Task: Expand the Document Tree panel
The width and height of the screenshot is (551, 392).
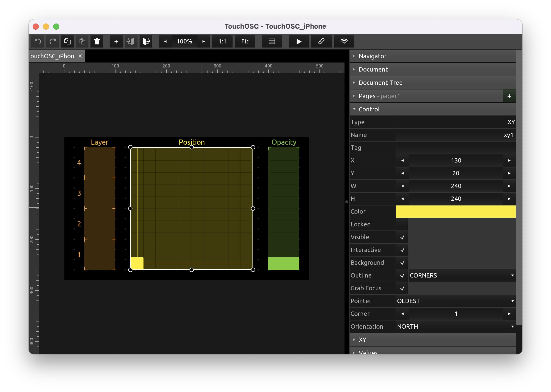Action: click(x=381, y=83)
